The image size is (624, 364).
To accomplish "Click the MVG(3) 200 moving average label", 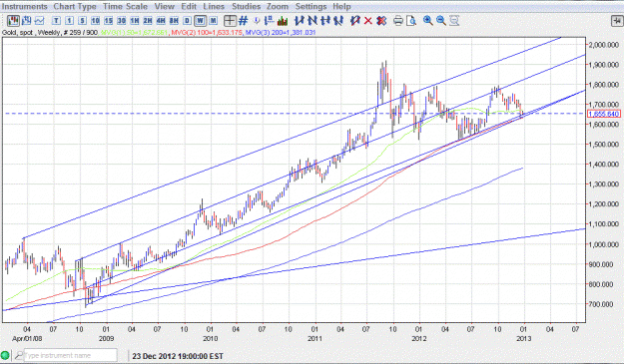I will pos(281,33).
